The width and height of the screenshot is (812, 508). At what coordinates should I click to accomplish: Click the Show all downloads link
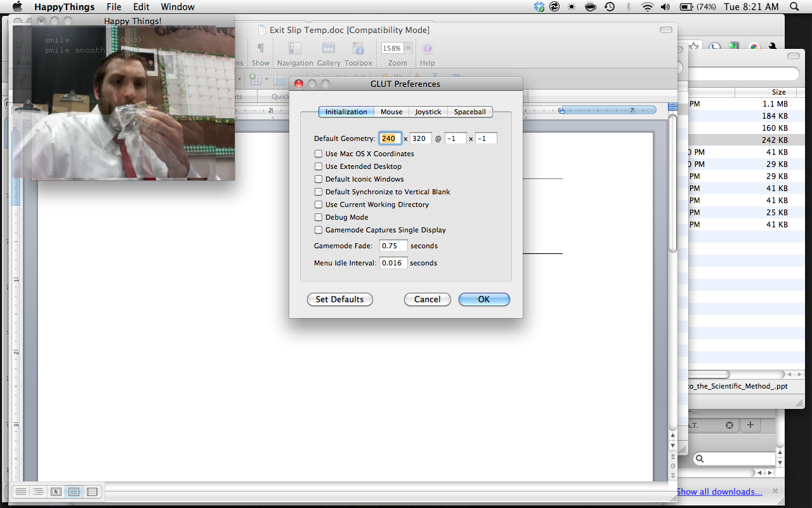click(719, 491)
